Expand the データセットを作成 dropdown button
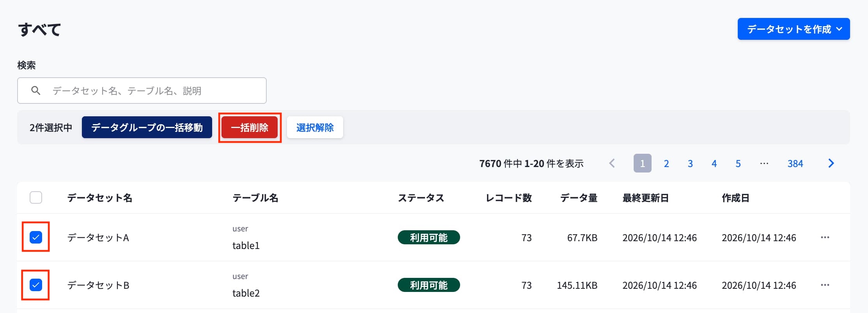Image resolution: width=868 pixels, height=313 pixels. 794,29
